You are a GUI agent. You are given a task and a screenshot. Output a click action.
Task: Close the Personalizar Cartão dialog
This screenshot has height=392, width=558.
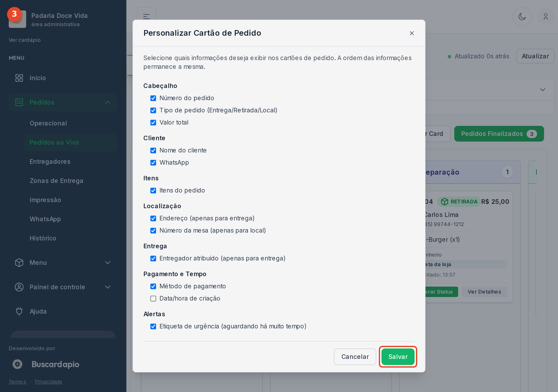click(412, 33)
